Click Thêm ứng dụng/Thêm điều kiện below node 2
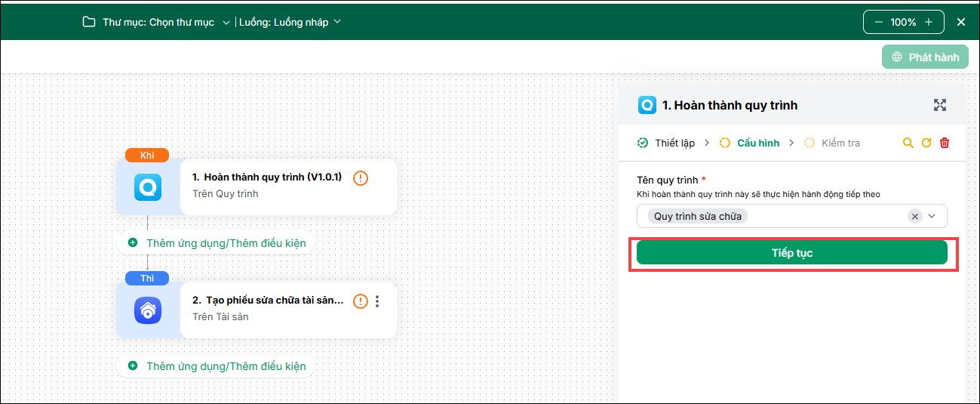Viewport: 980px width, 404px height. [226, 366]
